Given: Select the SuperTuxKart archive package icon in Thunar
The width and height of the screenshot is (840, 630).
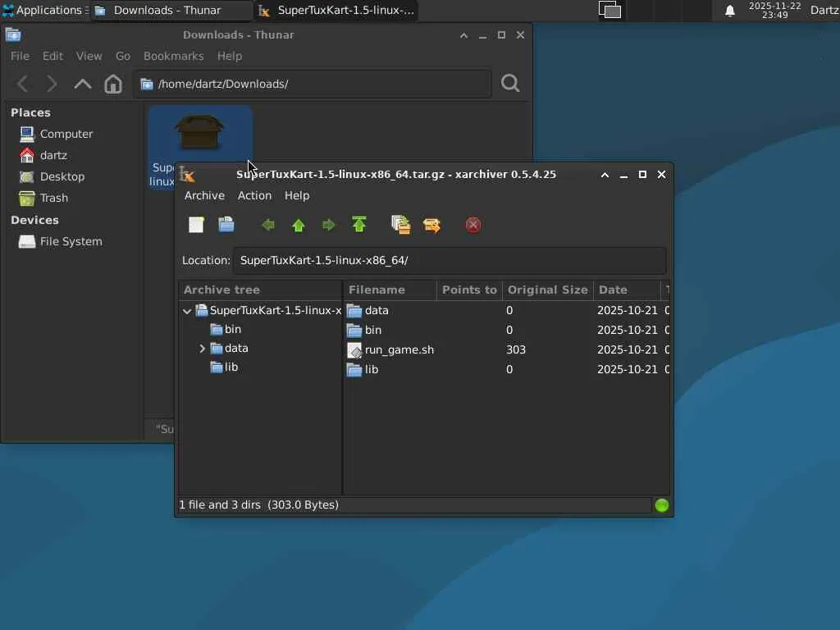Looking at the screenshot, I should point(199,131).
